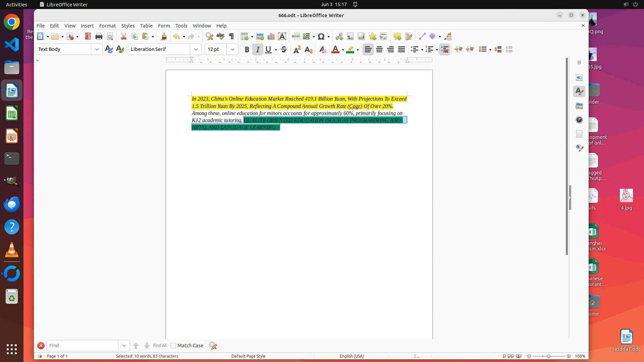
Task: Open the sidebar Navigator compass icon
Action: pos(579,120)
